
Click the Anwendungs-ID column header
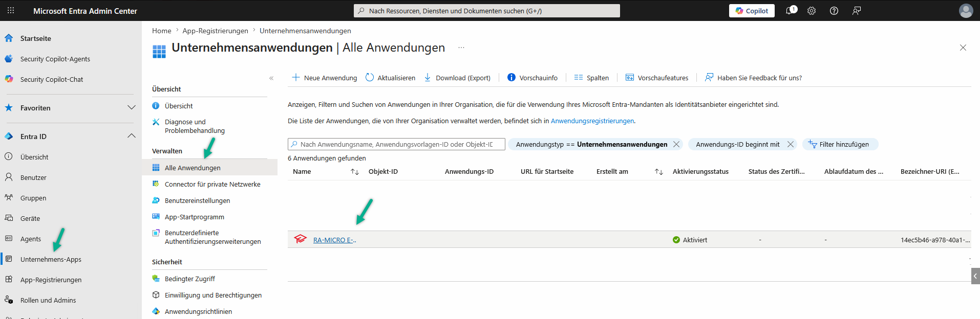tap(469, 172)
